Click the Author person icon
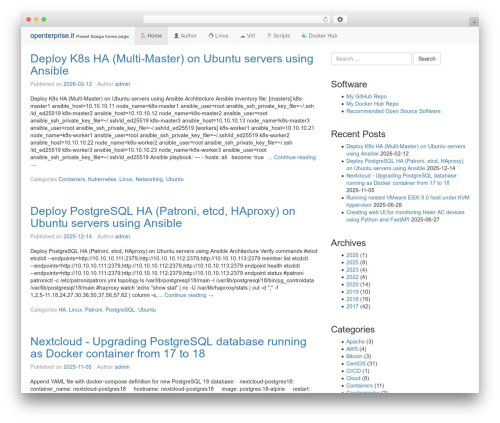Image resolution: width=500 pixels, height=423 pixels. click(x=176, y=36)
